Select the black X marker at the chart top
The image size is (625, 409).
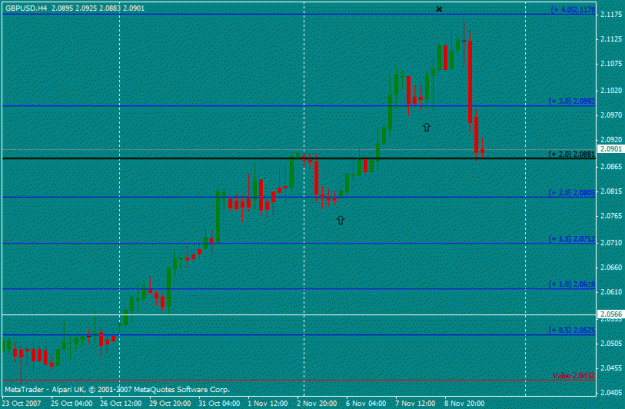click(x=439, y=9)
